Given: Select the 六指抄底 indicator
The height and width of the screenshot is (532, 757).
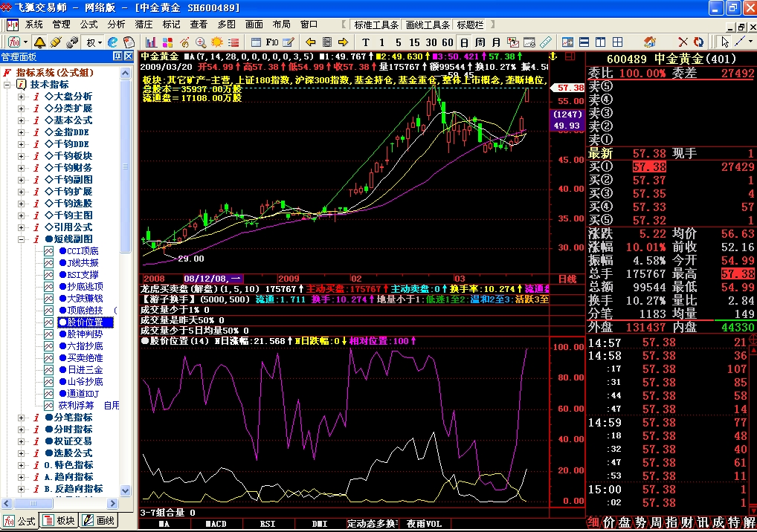Looking at the screenshot, I should [x=81, y=346].
